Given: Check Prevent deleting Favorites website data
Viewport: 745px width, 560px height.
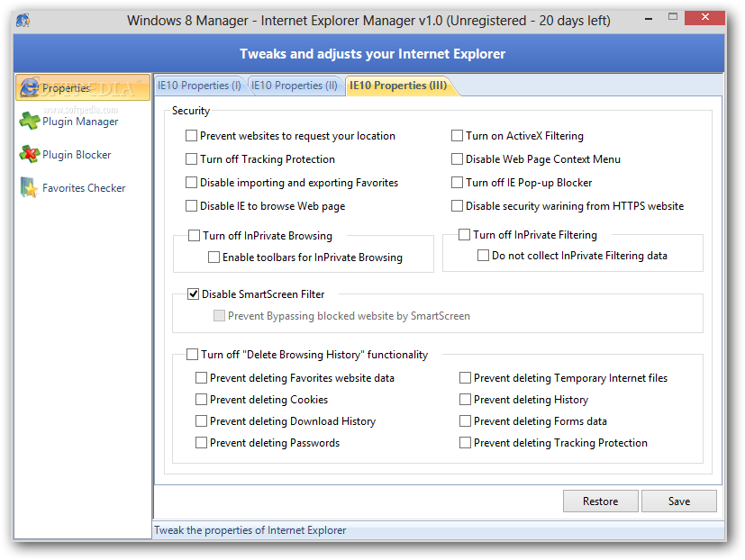Looking at the screenshot, I should [202, 378].
